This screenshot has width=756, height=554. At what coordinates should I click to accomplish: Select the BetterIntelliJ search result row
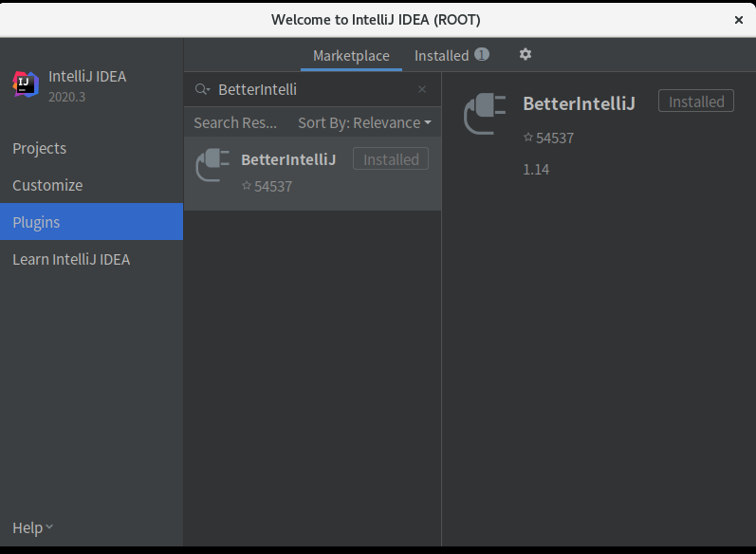[312, 174]
